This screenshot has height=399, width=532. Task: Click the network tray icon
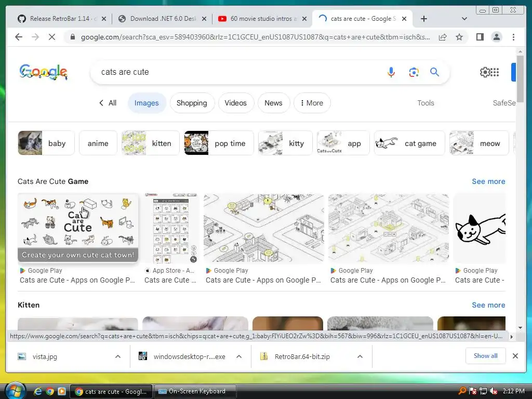(483, 391)
